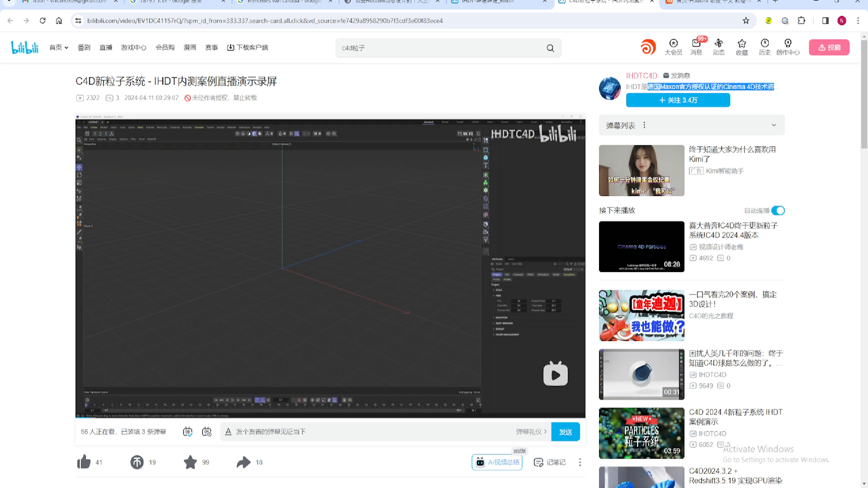
Task: Click the share arrow icon
Action: [244, 462]
